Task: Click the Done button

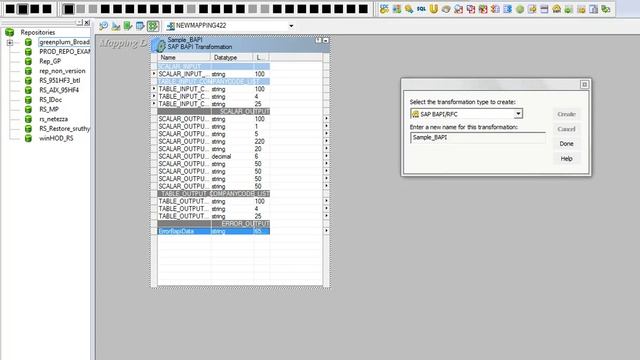Action: coord(567,144)
